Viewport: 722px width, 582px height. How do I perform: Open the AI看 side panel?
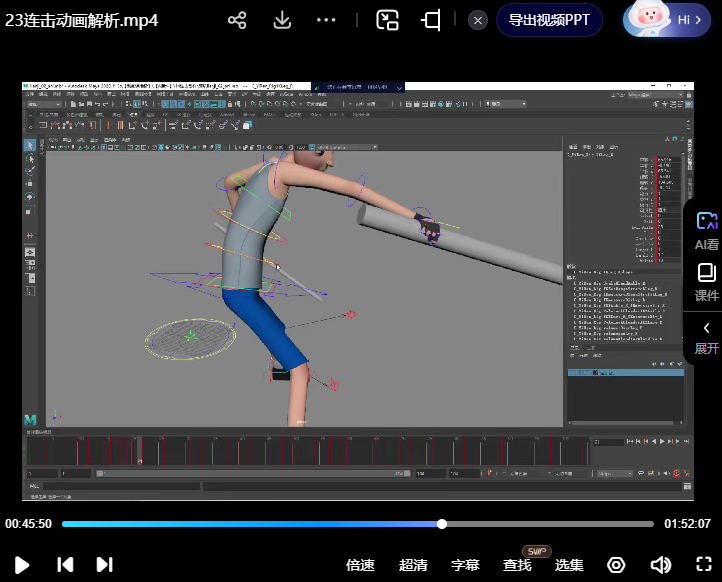pyautogui.click(x=706, y=230)
